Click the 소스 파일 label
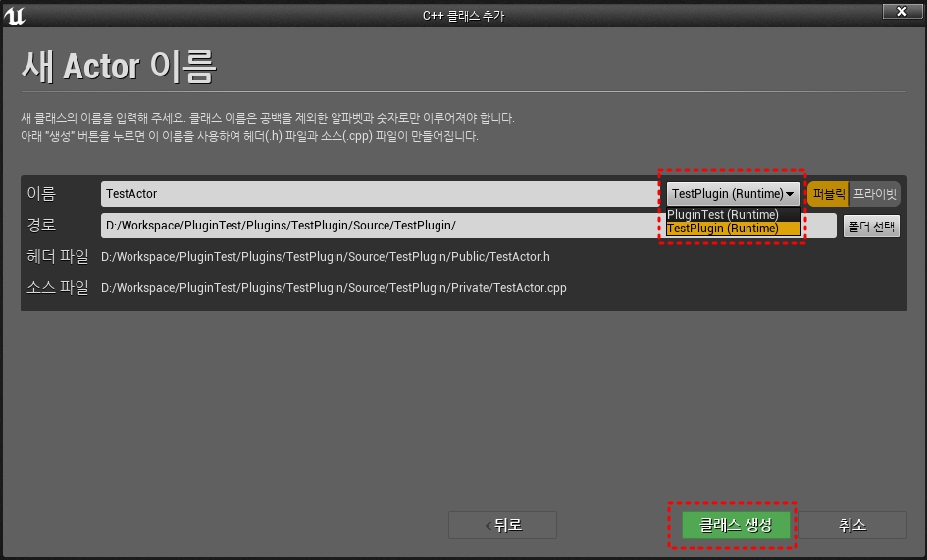Screen dimensions: 927x560 click(57, 287)
